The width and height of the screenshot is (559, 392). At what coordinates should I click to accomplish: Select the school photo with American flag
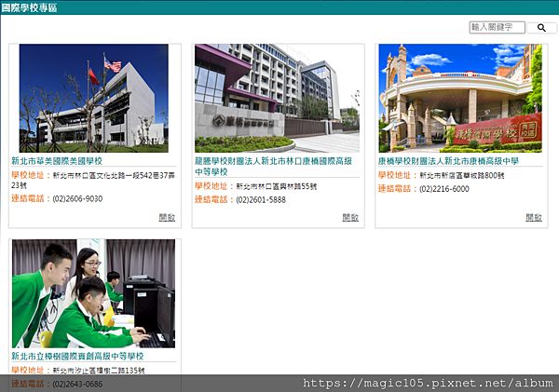(x=94, y=99)
